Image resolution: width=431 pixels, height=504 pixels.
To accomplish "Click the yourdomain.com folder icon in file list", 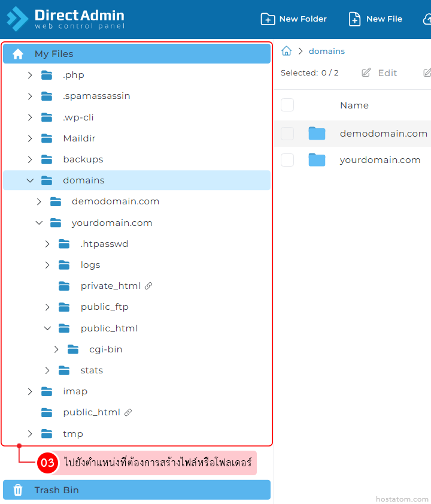I will click(x=317, y=160).
